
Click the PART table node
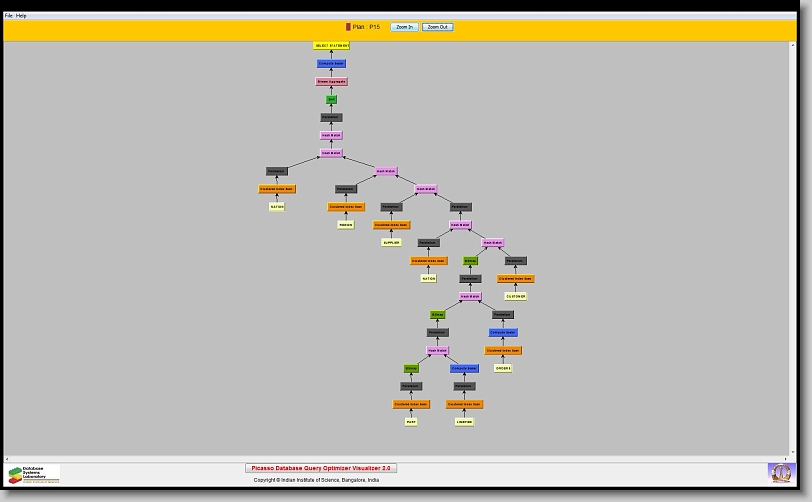[411, 422]
